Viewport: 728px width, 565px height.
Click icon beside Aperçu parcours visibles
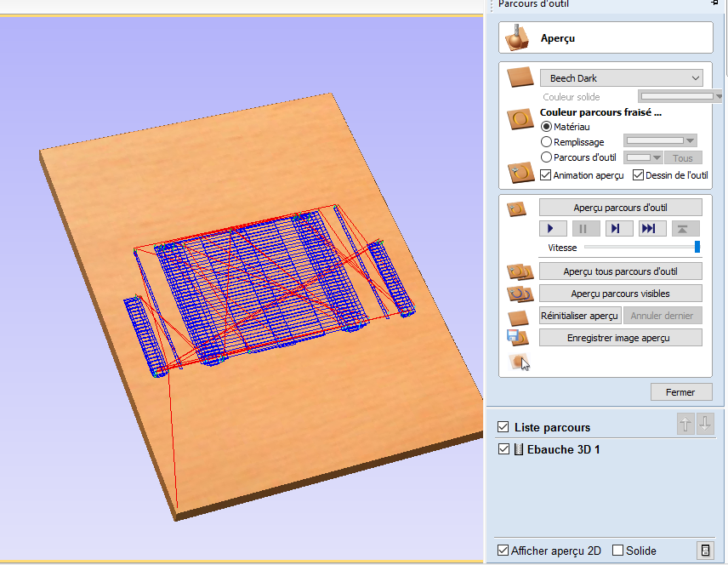520,294
